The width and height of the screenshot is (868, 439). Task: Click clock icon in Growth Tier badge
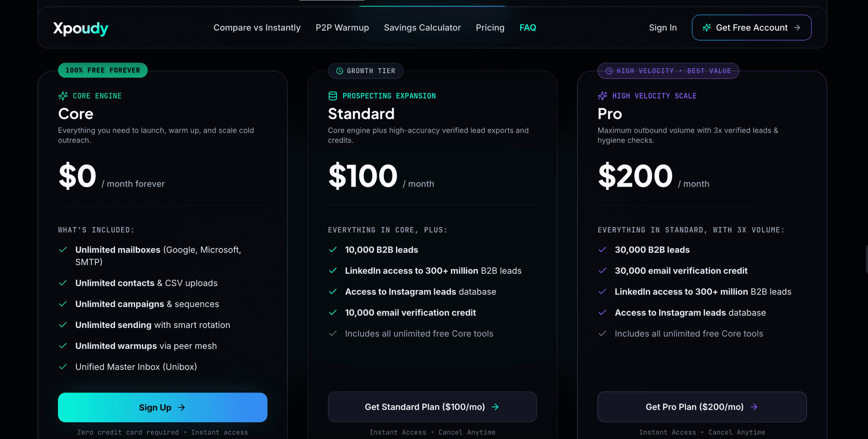click(340, 71)
